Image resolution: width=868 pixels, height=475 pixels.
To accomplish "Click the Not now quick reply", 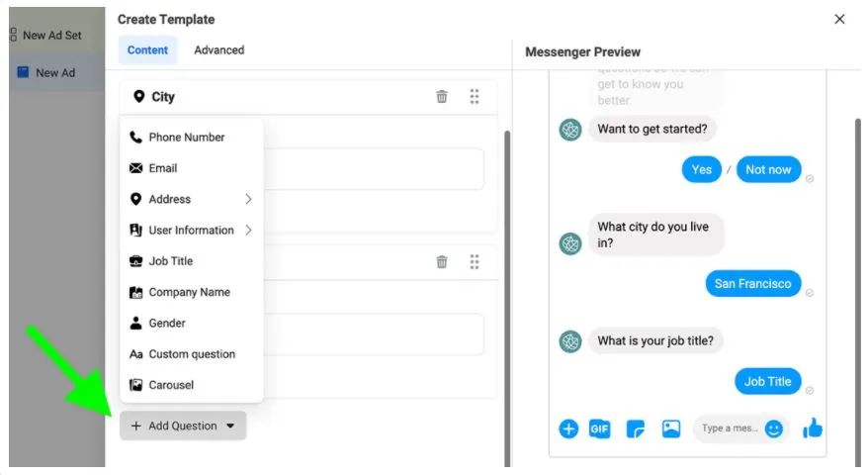I will click(768, 169).
